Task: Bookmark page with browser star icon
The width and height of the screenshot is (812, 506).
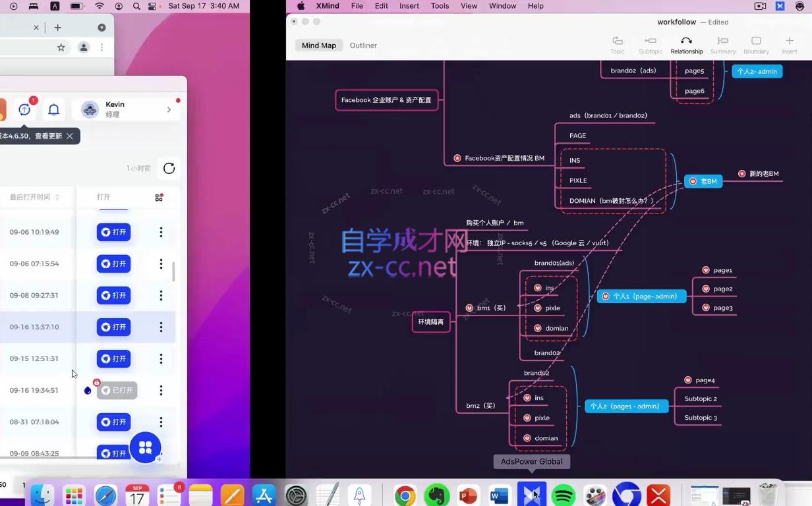Action: click(61, 47)
